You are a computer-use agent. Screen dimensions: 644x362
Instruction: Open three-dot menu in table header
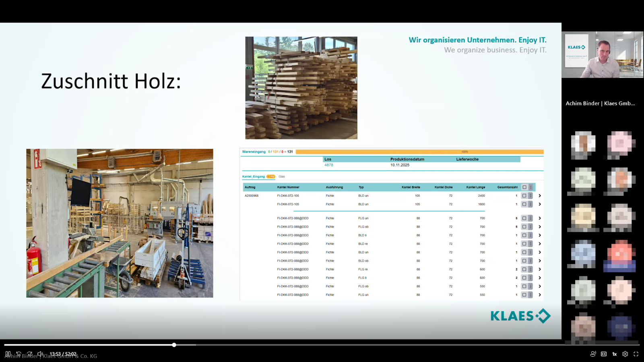530,187
